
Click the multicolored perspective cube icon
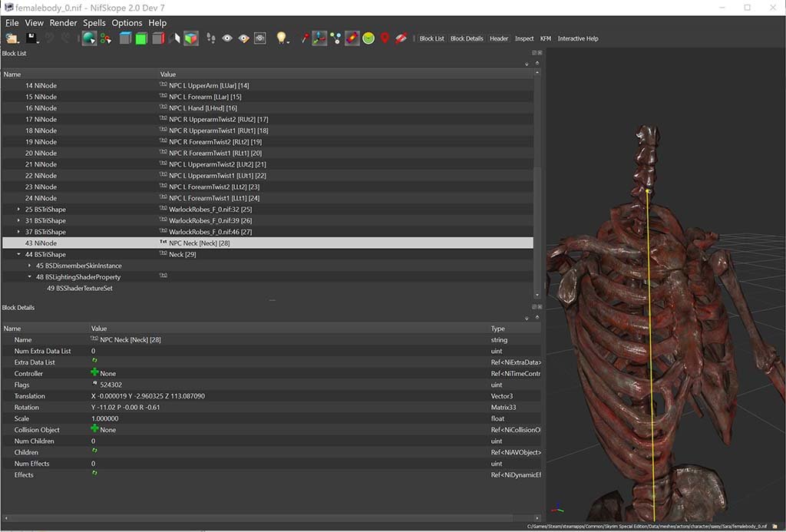[x=191, y=38]
